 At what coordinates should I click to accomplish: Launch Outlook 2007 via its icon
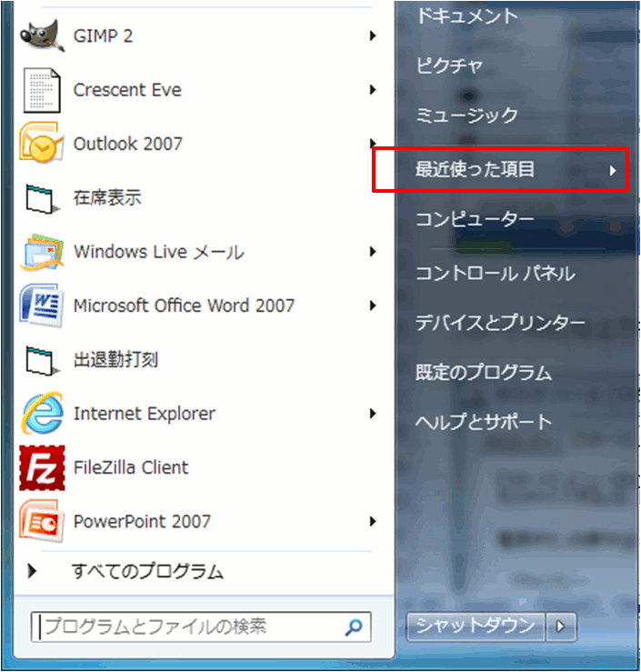[x=41, y=144]
